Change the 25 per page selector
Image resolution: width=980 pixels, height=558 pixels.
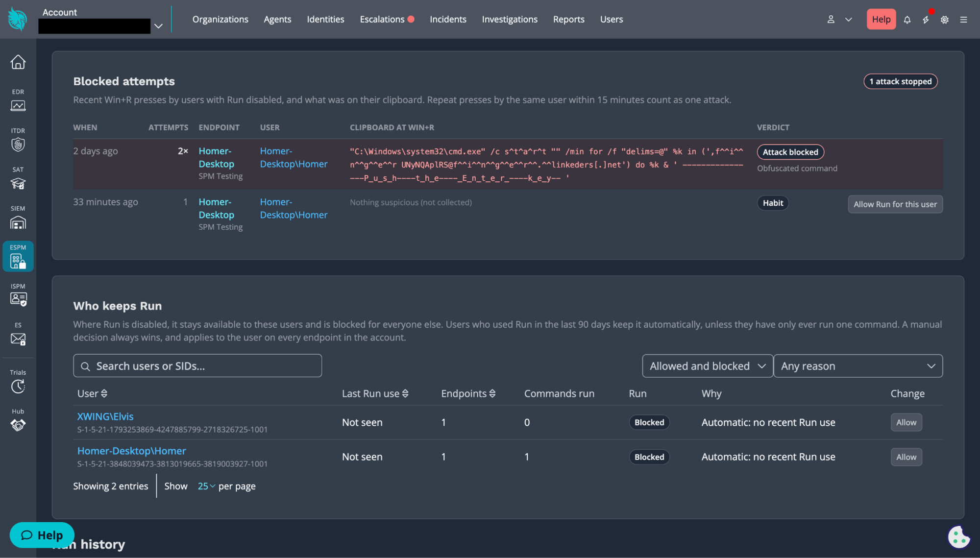coord(206,486)
